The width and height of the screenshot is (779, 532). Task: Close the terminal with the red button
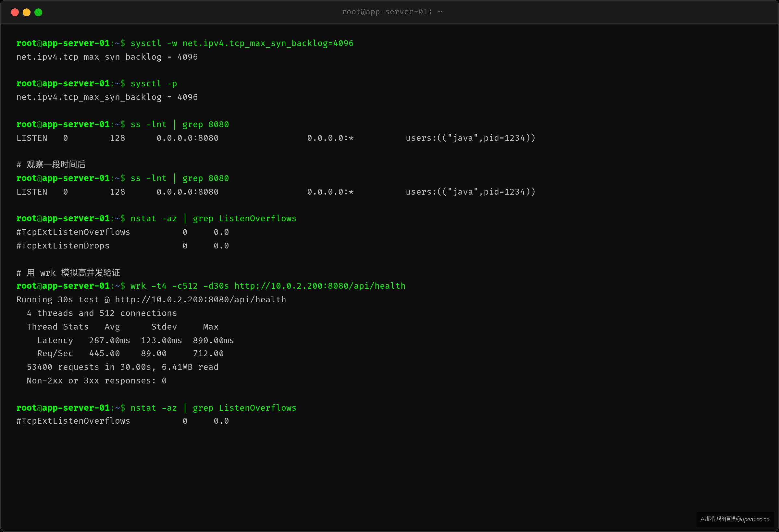(15, 12)
